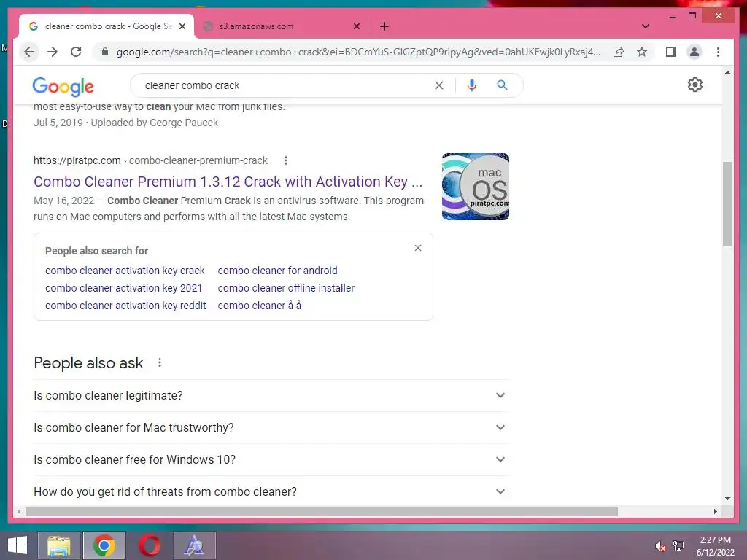The image size is (747, 560).
Task: Open network status tray icon
Action: (x=678, y=546)
